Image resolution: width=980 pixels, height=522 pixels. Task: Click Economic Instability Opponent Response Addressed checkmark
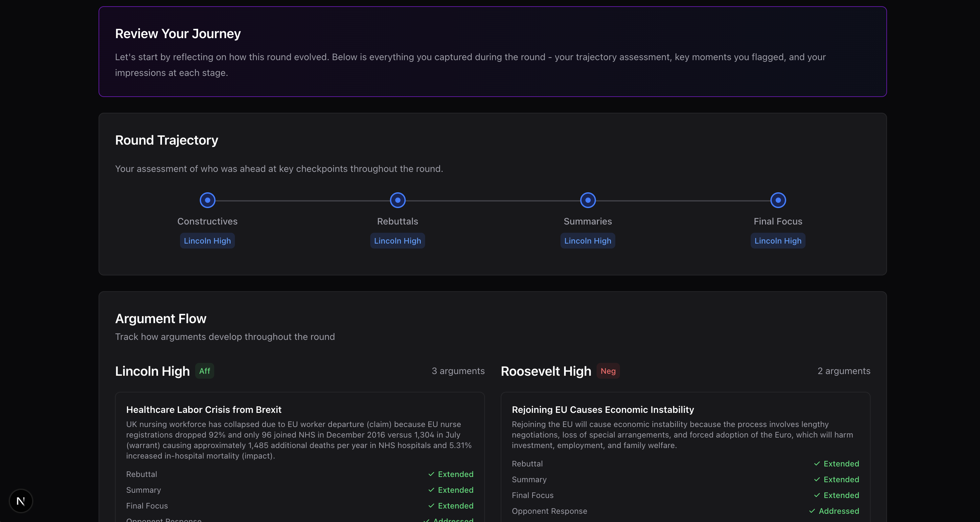point(812,511)
